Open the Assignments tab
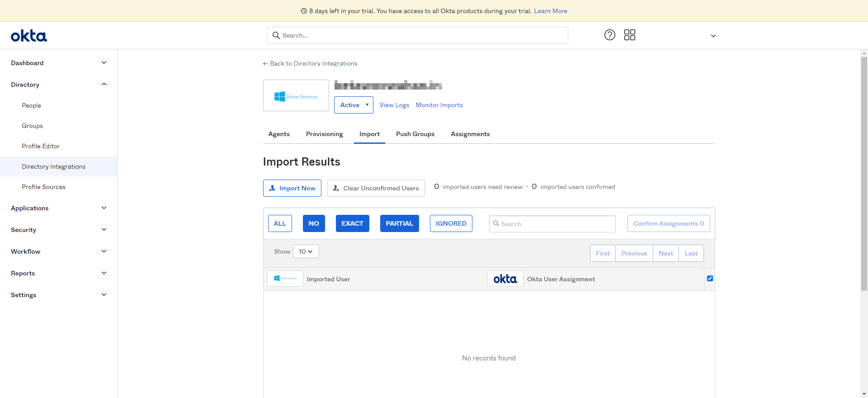 point(470,134)
